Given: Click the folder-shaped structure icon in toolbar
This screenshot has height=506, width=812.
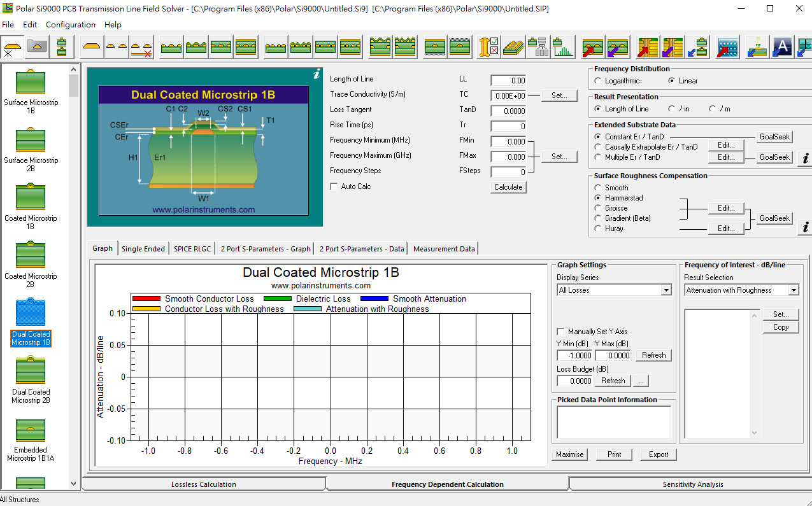Looking at the screenshot, I should coord(37,47).
